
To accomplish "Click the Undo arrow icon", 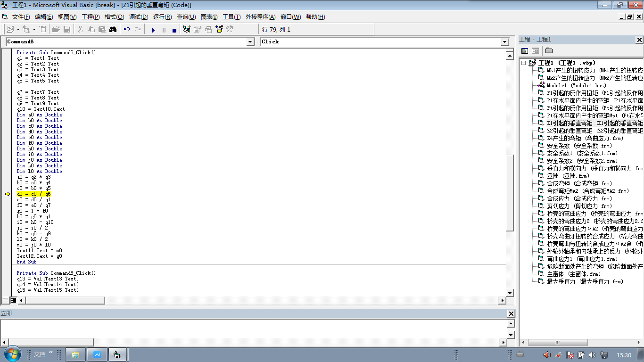I will (126, 29).
